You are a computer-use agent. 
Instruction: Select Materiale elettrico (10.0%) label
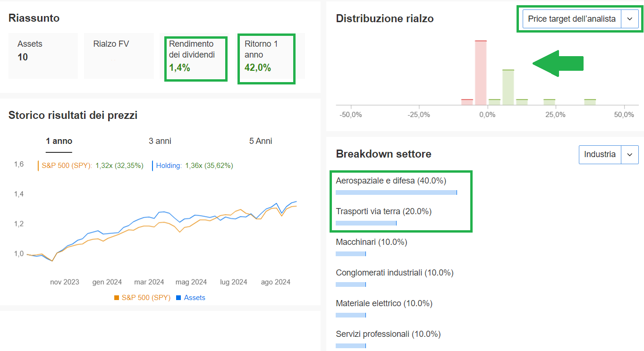coord(384,303)
